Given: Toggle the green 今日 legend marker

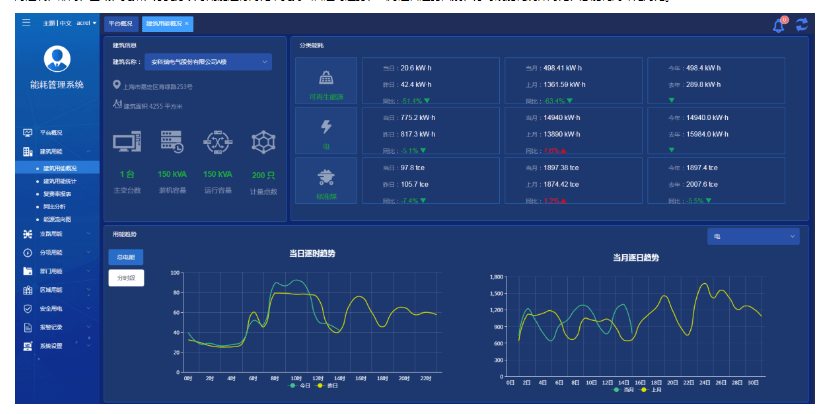Looking at the screenshot, I should (293, 386).
